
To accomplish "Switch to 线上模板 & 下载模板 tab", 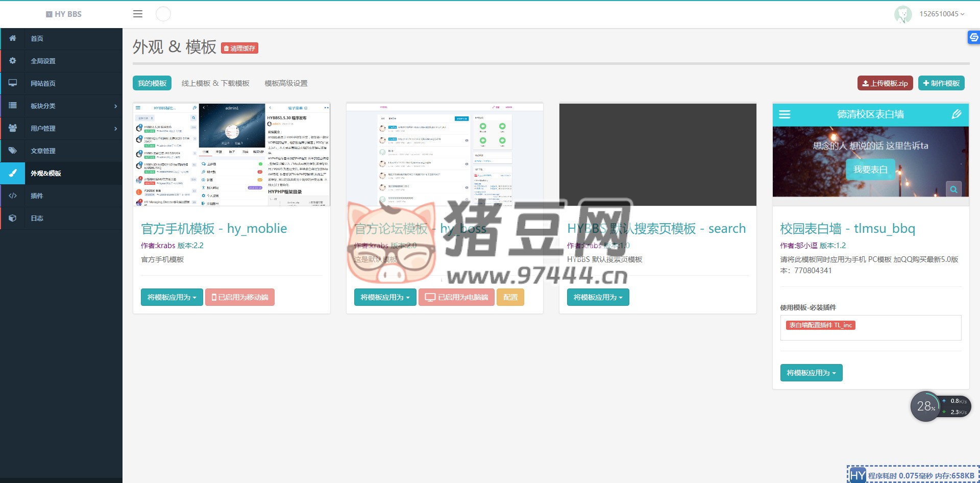I will [x=215, y=83].
